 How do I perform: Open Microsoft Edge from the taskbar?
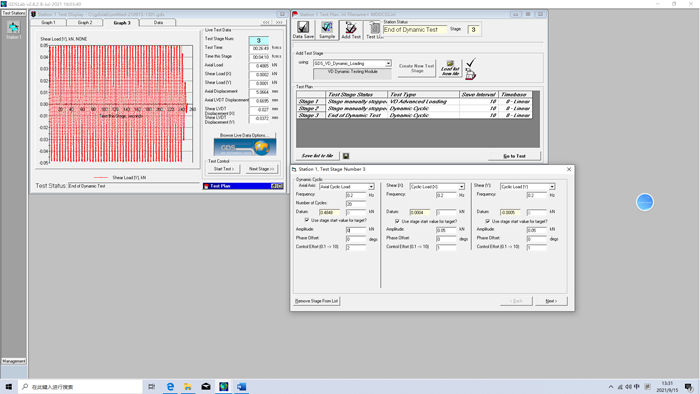click(170, 386)
